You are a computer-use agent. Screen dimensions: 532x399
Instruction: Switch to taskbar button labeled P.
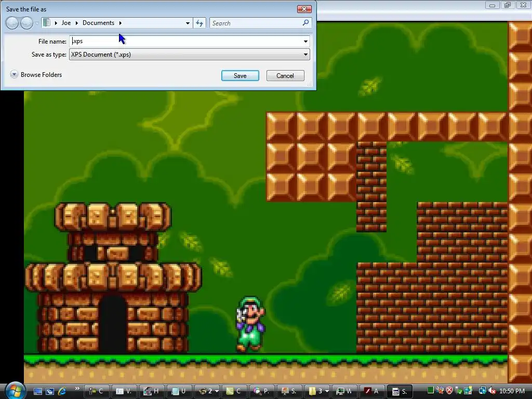262,391
